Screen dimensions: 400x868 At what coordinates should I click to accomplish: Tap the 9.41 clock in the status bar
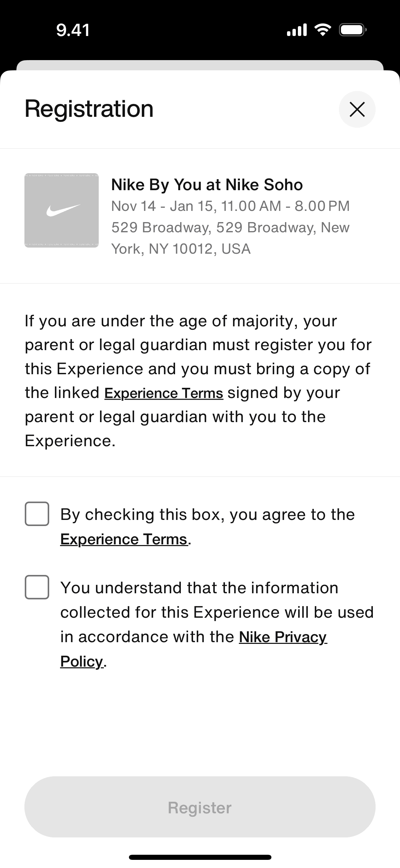coord(73,30)
